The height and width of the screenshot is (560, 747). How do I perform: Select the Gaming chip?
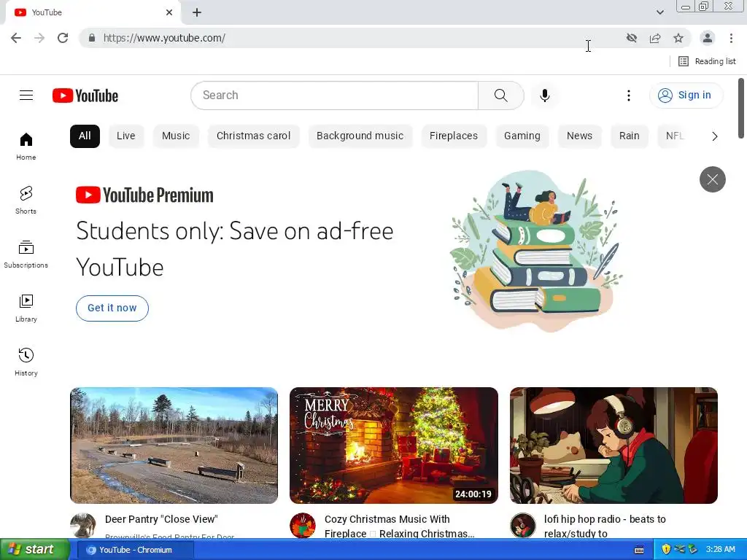point(522,136)
